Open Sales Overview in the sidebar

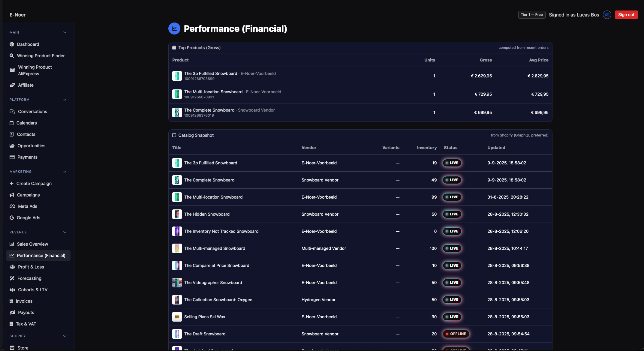32,244
